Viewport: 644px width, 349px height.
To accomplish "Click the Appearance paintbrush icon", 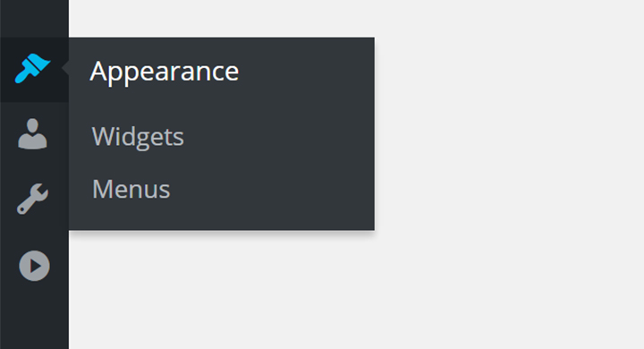I will coord(33,68).
